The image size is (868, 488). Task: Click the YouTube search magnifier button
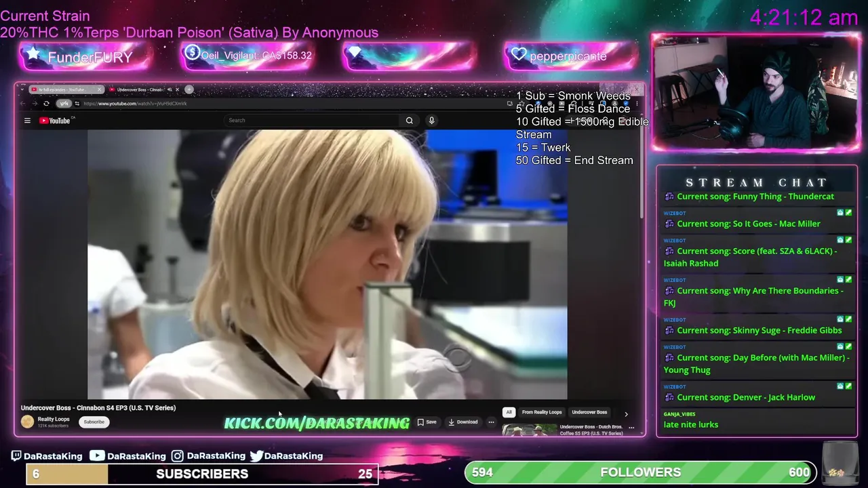[x=410, y=121]
